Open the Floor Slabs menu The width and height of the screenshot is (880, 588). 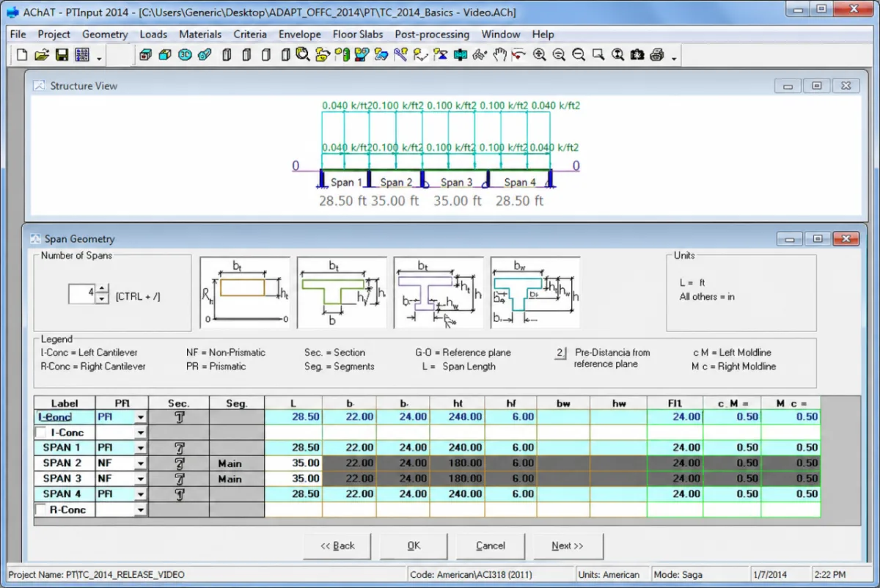click(358, 34)
